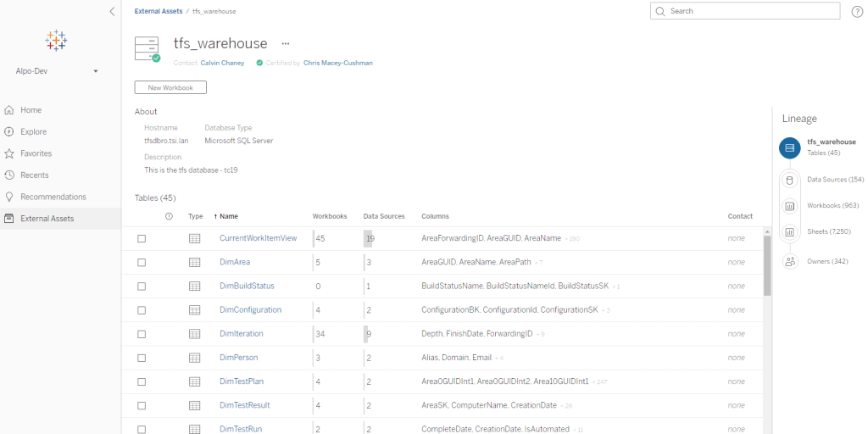The image size is (868, 434).
Task: Click the Owners lineage icon
Action: point(790,261)
